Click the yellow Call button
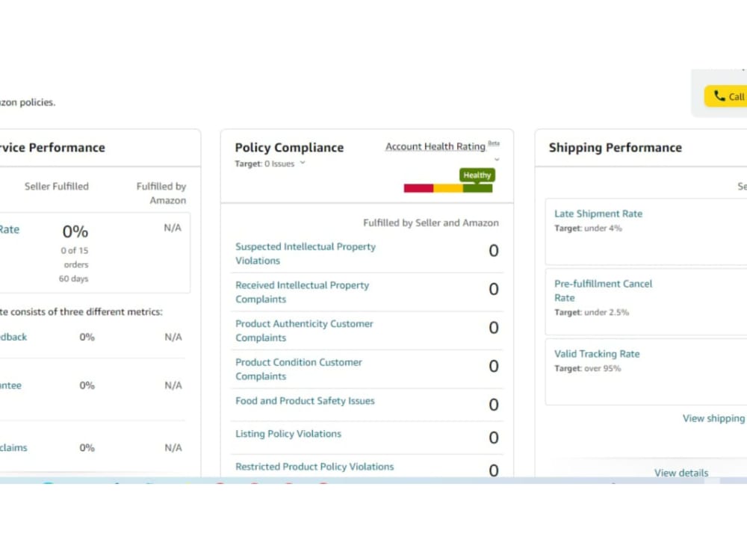 pyautogui.click(x=725, y=96)
